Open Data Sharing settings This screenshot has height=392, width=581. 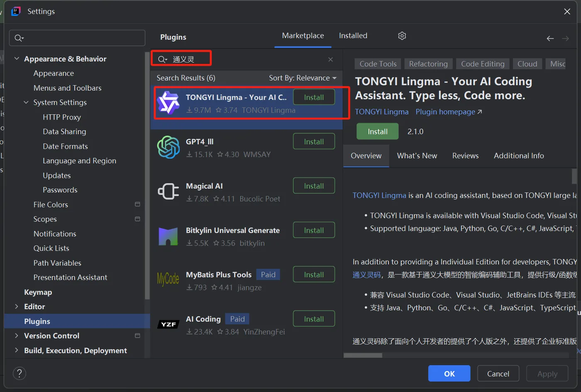coord(64,131)
